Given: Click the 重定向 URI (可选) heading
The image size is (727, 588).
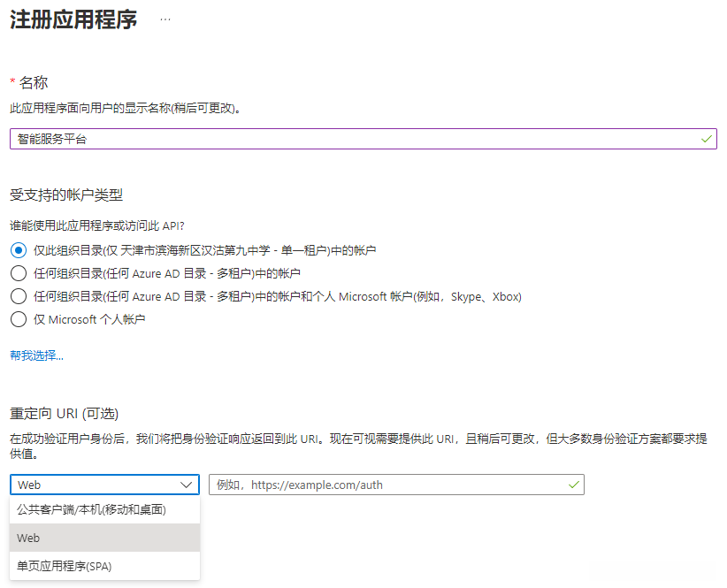Looking at the screenshot, I should click(x=65, y=413).
